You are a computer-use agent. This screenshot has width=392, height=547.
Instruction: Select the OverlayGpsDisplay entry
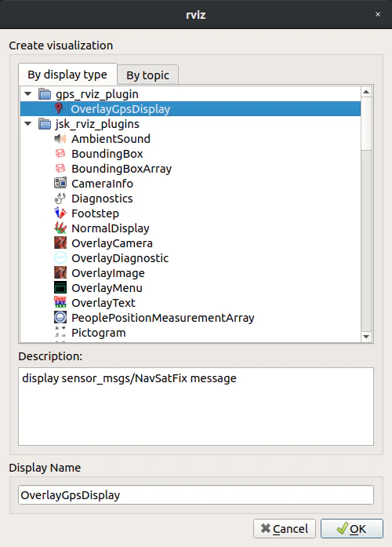[191, 109]
